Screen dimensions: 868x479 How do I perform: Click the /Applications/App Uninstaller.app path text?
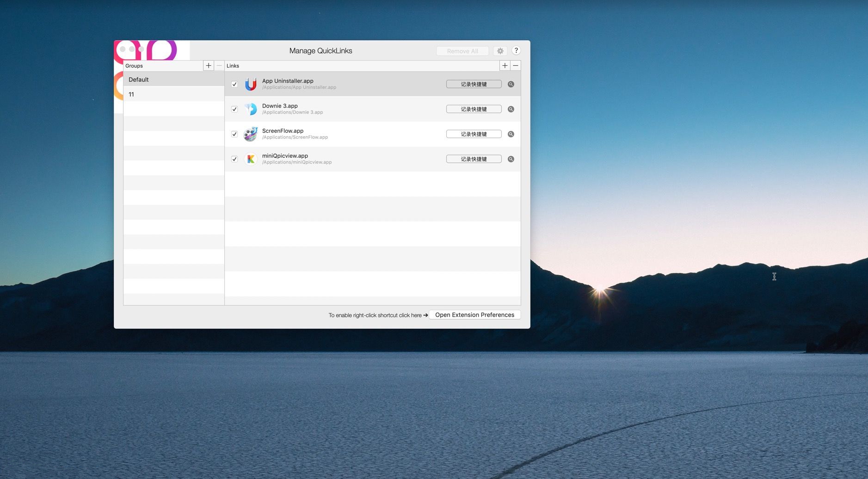299,87
